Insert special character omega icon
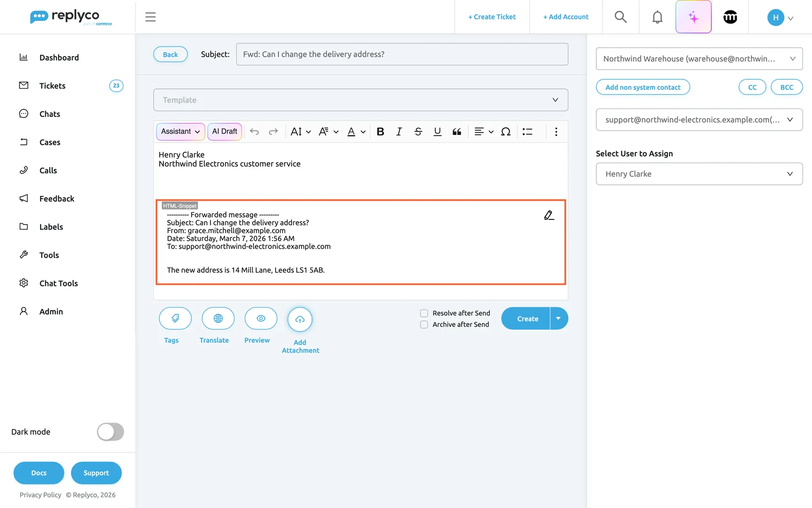This screenshot has width=812, height=508. (506, 131)
